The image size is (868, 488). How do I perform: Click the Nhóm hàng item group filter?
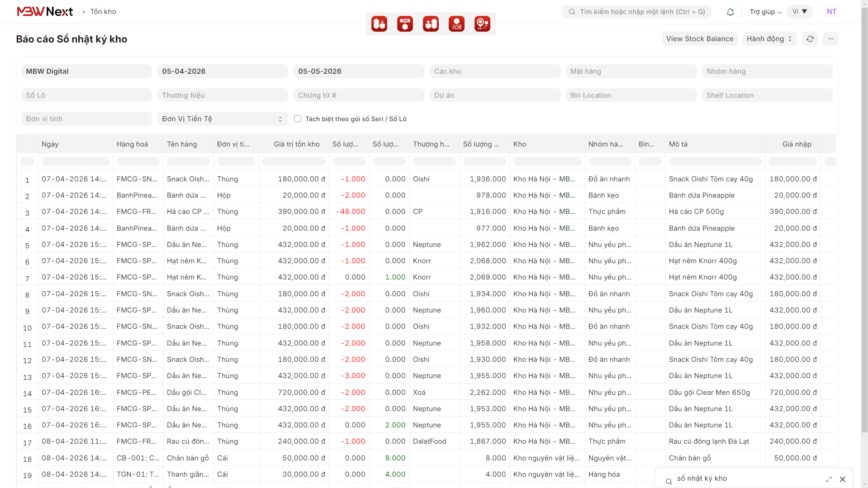tap(767, 71)
